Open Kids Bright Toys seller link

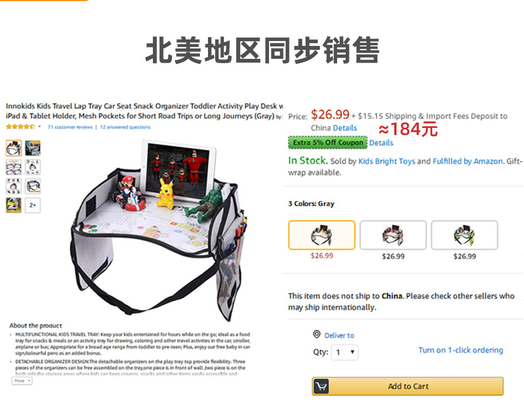387,161
